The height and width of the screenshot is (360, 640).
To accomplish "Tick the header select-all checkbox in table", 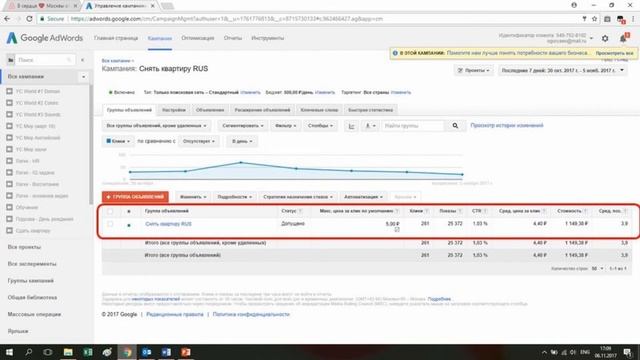I will click(x=110, y=211).
